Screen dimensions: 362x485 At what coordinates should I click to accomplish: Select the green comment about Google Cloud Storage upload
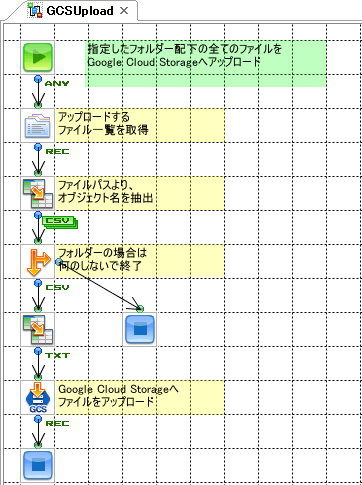[x=206, y=64]
